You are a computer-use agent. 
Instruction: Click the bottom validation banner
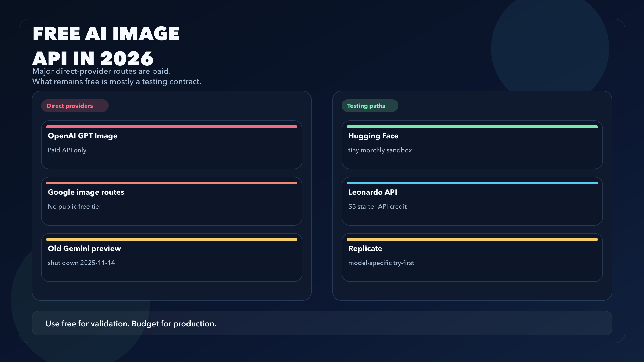click(x=322, y=323)
